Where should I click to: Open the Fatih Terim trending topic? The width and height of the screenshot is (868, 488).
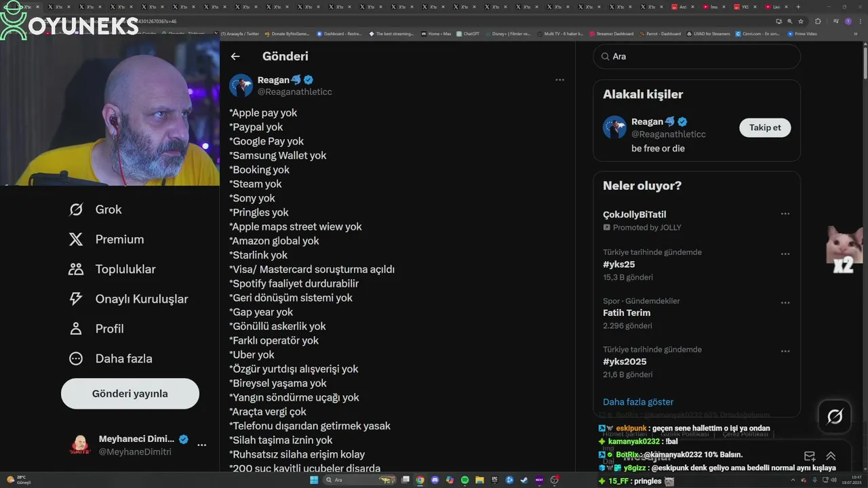(627, 313)
